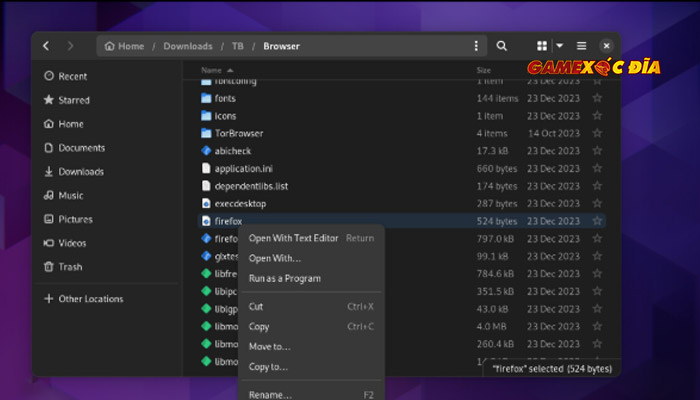
Task: Select the fonts folder icon
Action: [206, 98]
